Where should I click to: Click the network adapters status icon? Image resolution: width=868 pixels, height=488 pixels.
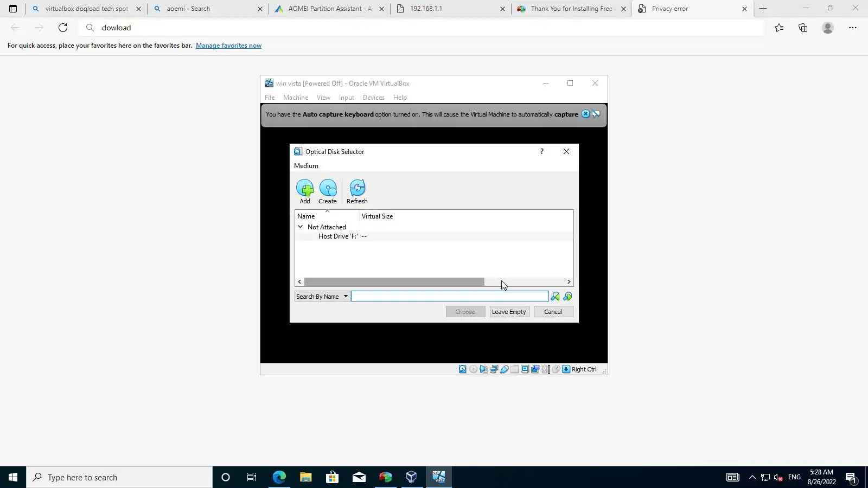(494, 369)
